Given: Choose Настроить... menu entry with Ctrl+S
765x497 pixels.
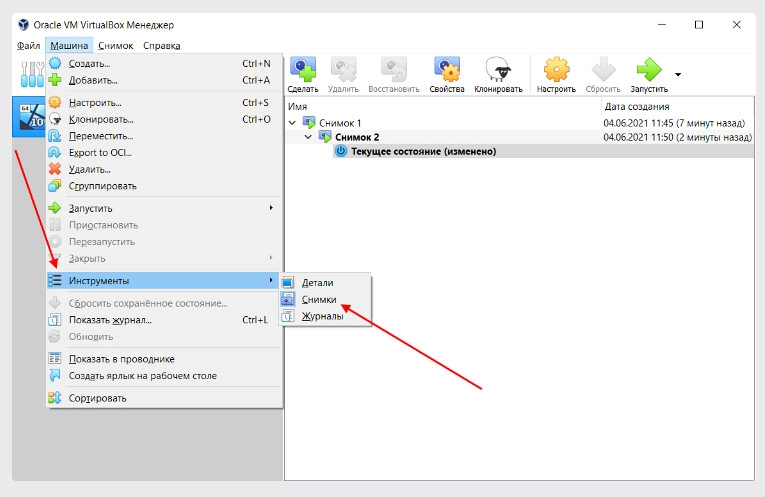Looking at the screenshot, I should coord(164,102).
